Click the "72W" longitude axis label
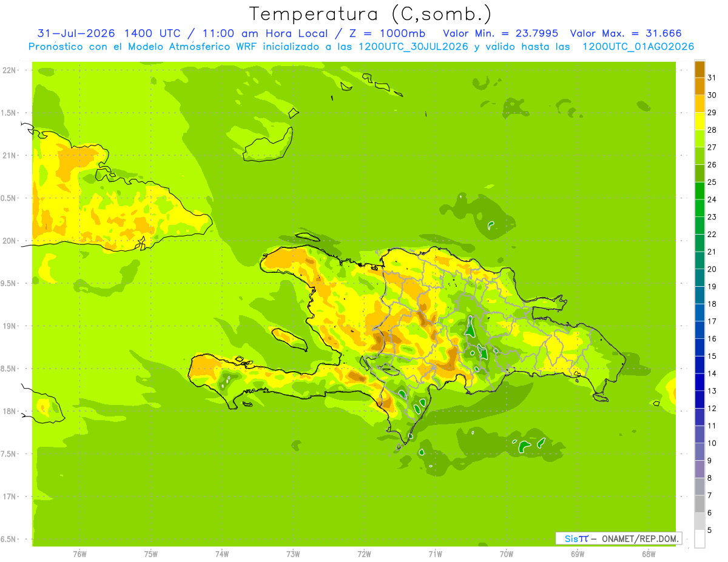The image size is (728, 562). point(364,554)
